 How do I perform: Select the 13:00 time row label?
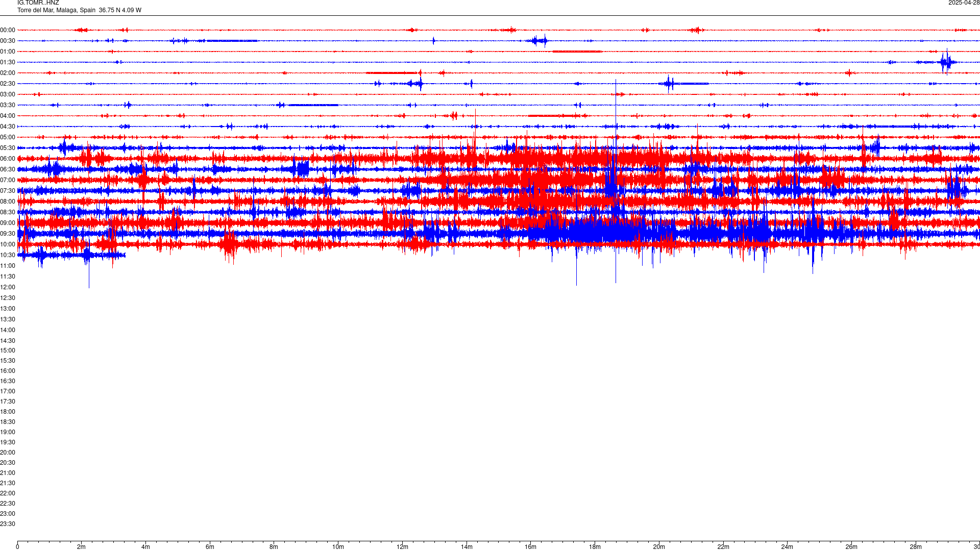pos(8,309)
